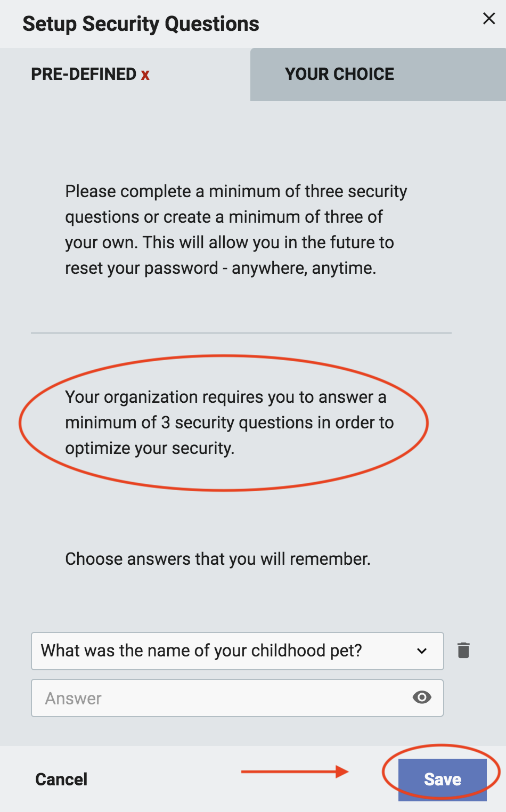
Task: Click the red x beside PRE-DEFINED
Action: click(145, 75)
